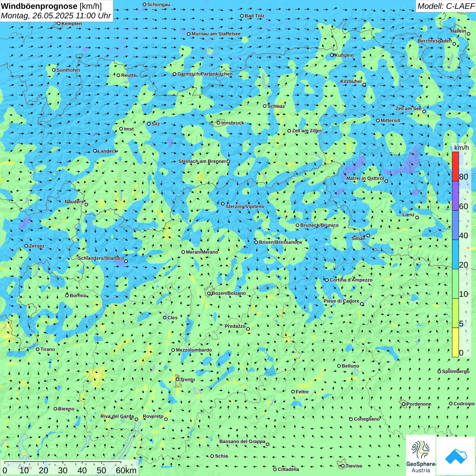Click the Steinach am Brenner label
This screenshot has width=476, height=476.
click(x=202, y=161)
